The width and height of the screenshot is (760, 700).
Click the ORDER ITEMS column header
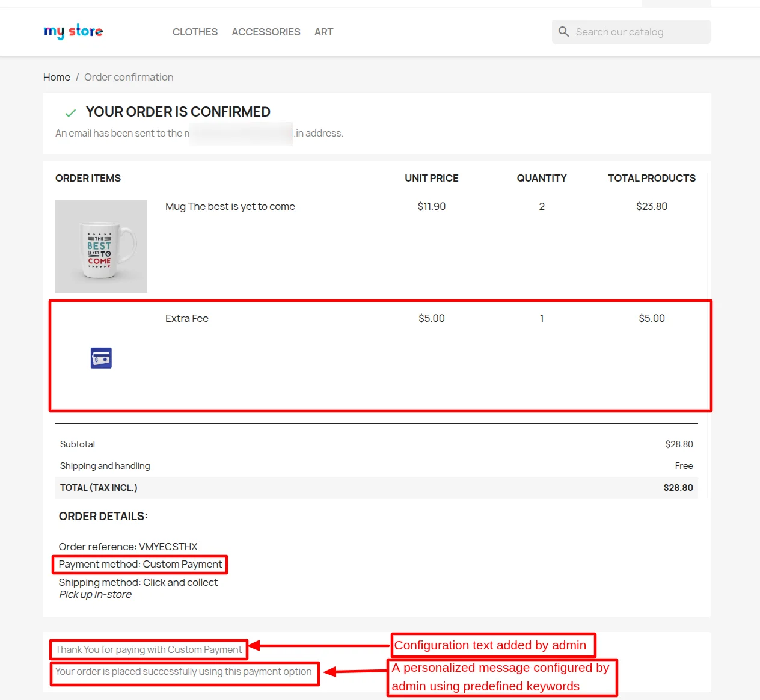(88, 178)
